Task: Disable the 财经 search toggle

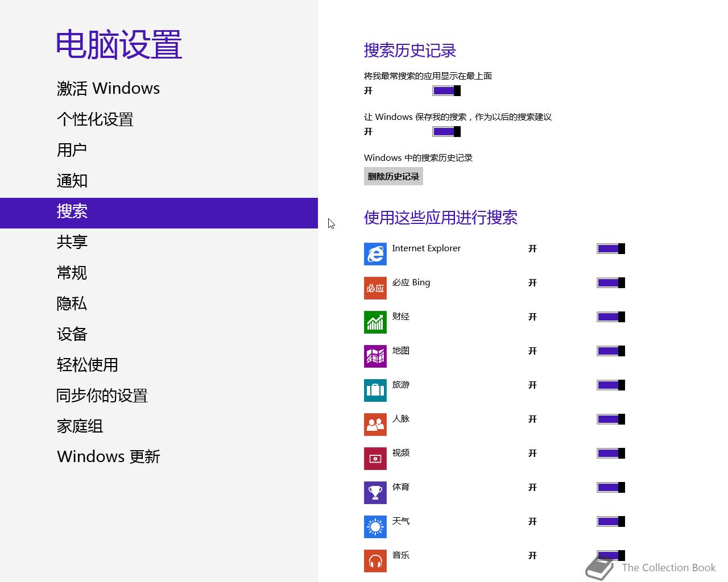Action: coord(611,317)
